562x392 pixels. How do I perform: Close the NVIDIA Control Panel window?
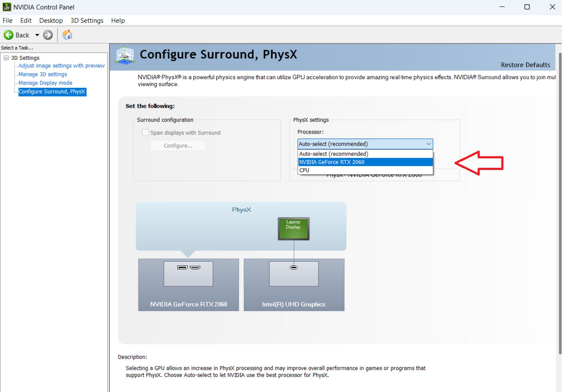552,7
